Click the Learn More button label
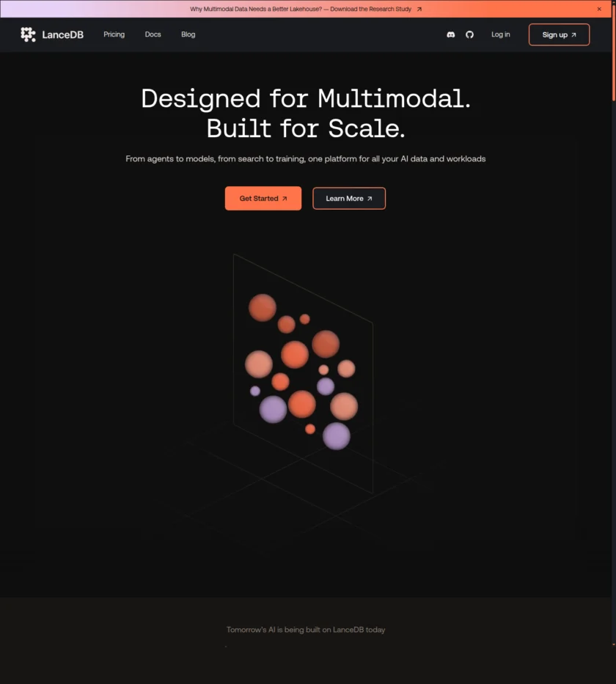Image resolution: width=616 pixels, height=684 pixels. point(344,199)
